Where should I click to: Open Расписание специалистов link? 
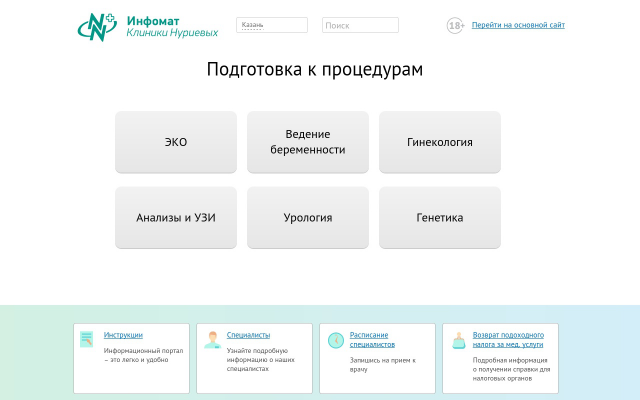(372, 340)
